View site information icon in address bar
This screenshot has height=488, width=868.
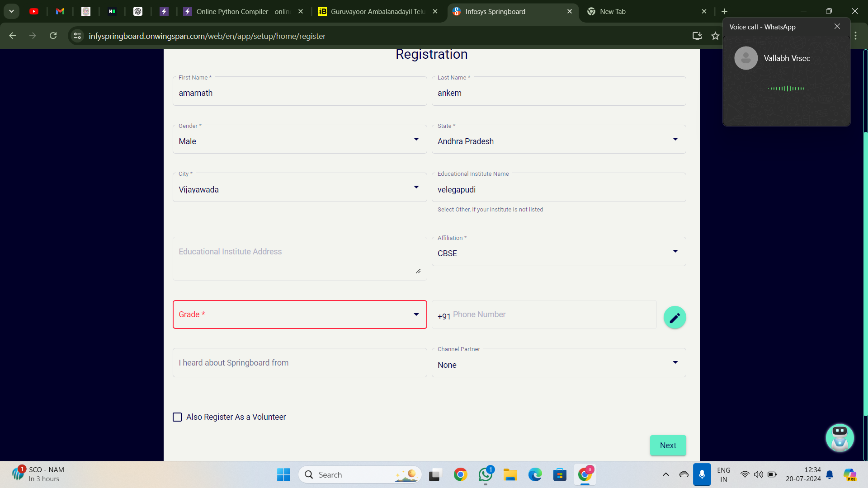point(77,36)
